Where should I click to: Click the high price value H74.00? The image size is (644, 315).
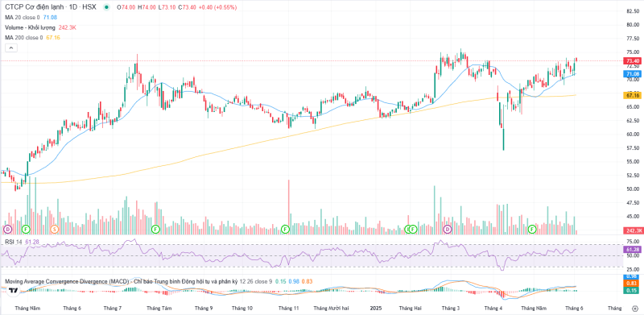tap(147, 7)
